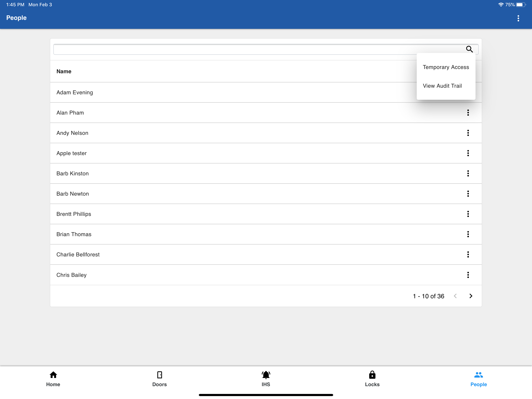The height and width of the screenshot is (399, 532).
Task: Select View Audit Trail option
Action: tap(446, 86)
